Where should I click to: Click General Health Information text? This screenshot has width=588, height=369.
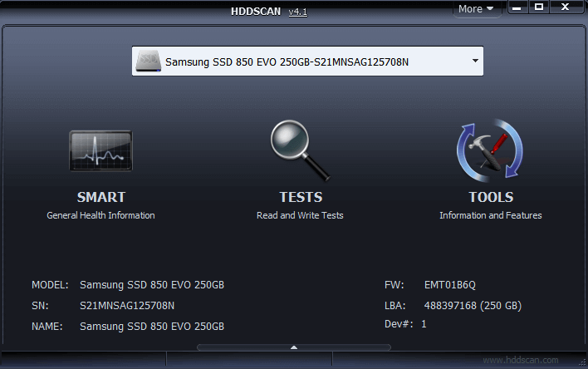click(100, 215)
